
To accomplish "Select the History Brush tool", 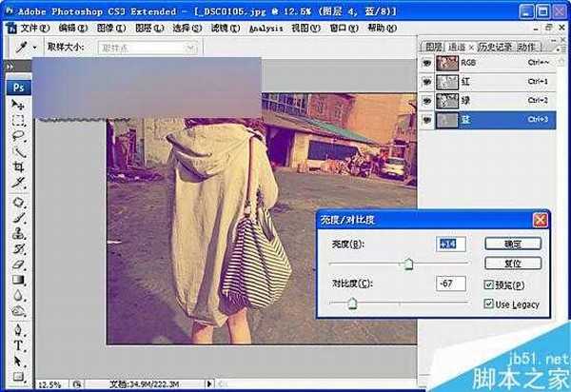I will point(18,248).
